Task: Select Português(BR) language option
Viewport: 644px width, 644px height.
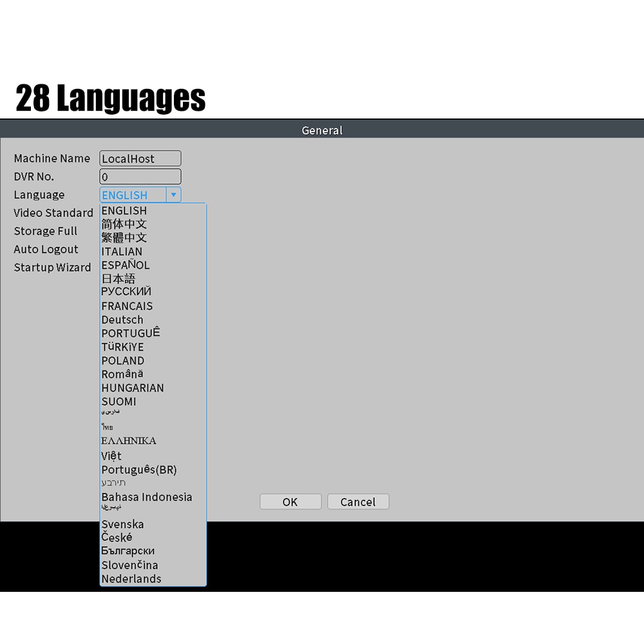Action: pyautogui.click(x=153, y=469)
